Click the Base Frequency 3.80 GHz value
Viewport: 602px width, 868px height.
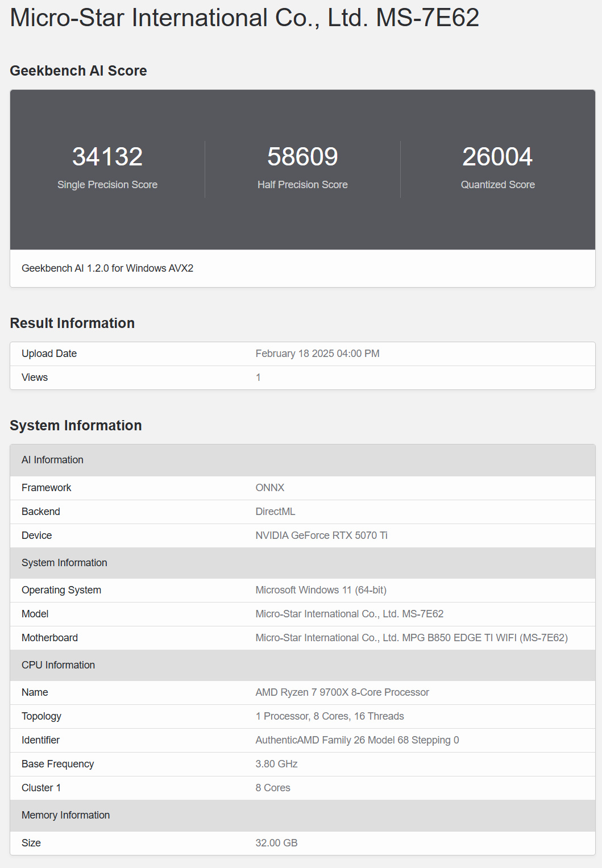(276, 764)
